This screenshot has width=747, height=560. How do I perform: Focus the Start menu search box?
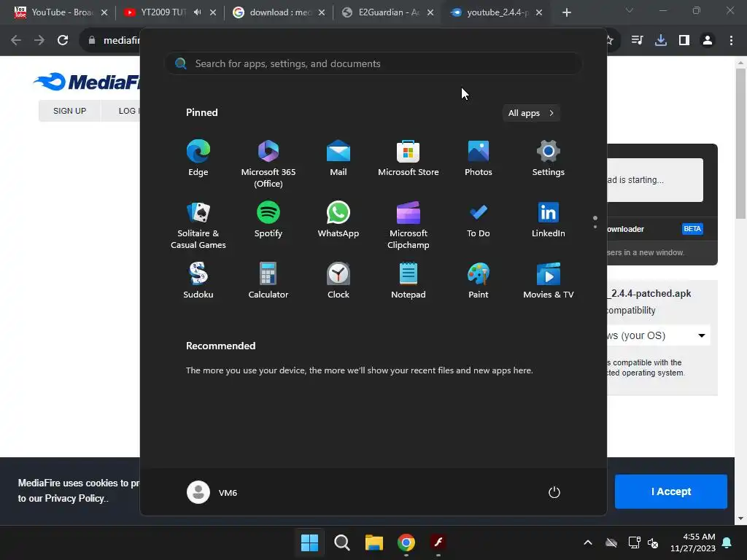pos(373,63)
